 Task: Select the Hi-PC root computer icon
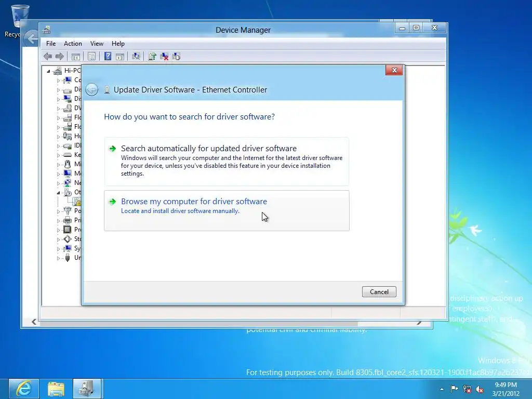pos(58,71)
